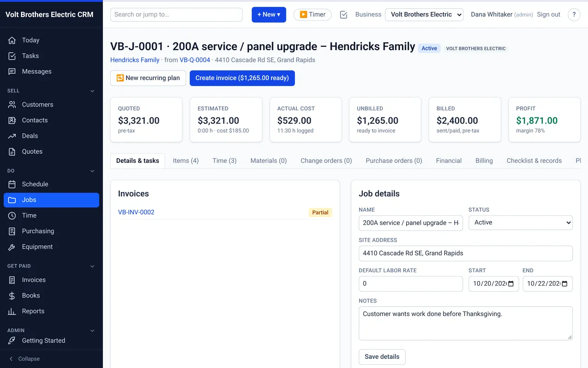The height and width of the screenshot is (368, 588).
Task: Switch to the Items (4) tab
Action: 186,161
